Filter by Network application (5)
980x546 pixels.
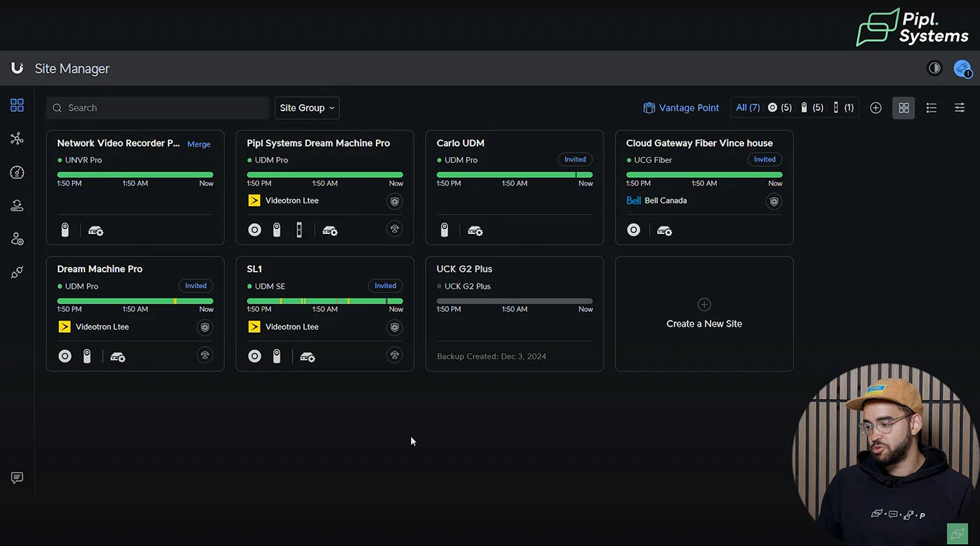tap(780, 108)
